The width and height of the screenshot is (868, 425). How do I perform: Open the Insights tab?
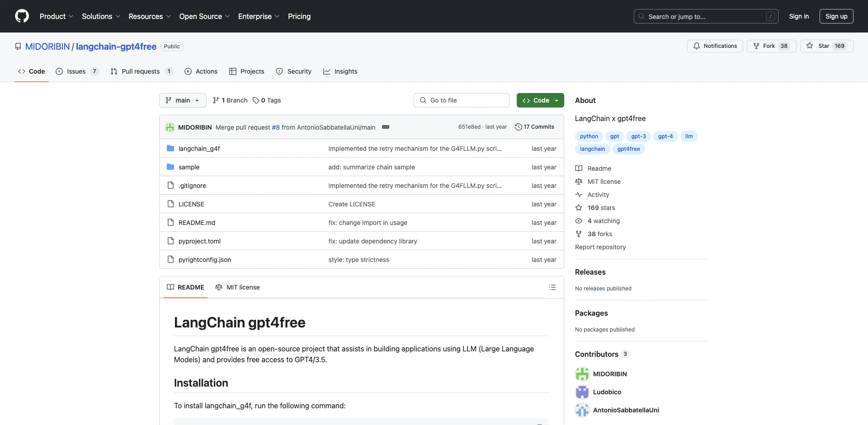(x=340, y=71)
